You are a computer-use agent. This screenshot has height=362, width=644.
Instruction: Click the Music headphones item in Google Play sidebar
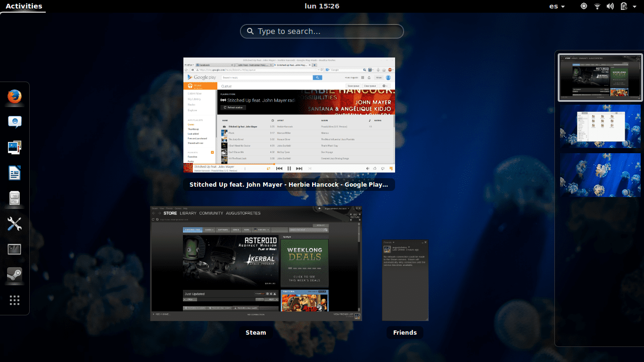click(x=200, y=86)
